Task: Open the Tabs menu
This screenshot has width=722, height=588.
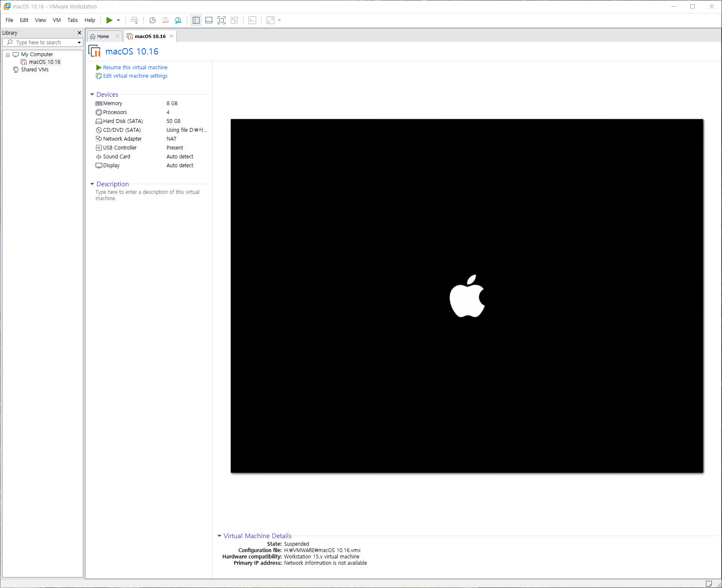Action: tap(73, 20)
